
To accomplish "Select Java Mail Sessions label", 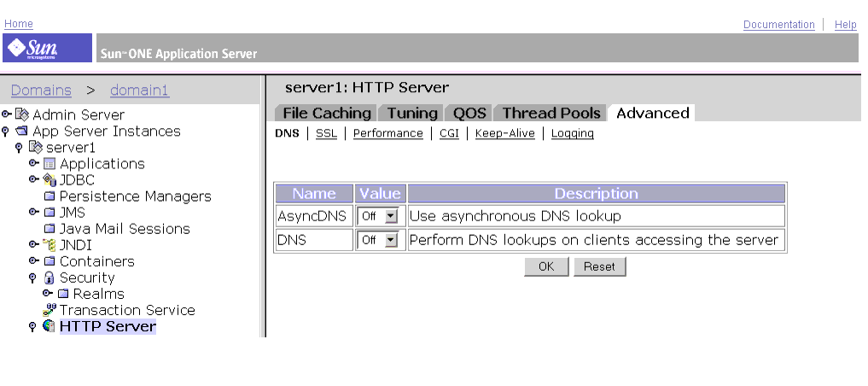I will [x=125, y=229].
